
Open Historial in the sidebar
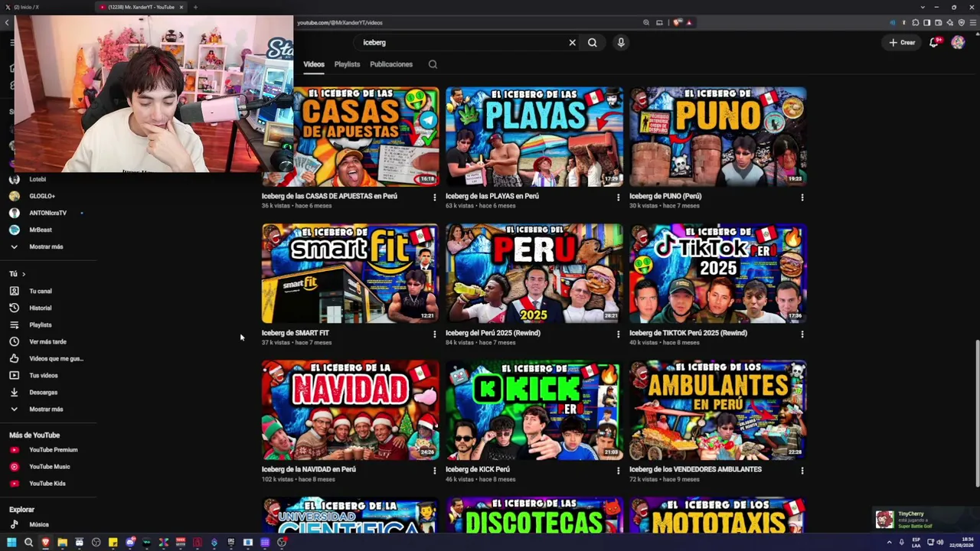pos(41,308)
